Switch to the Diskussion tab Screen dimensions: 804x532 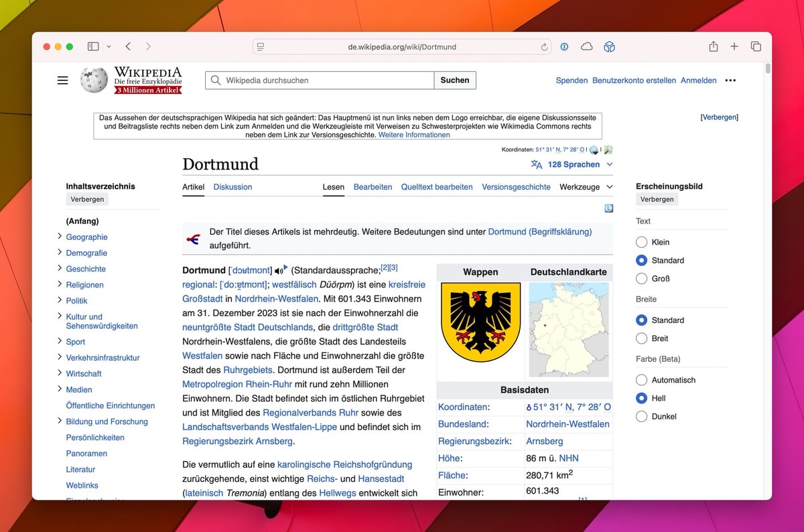tap(232, 187)
